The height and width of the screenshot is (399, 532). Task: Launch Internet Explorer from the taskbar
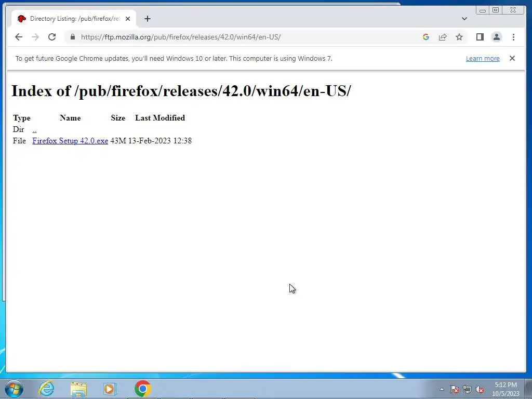46,389
